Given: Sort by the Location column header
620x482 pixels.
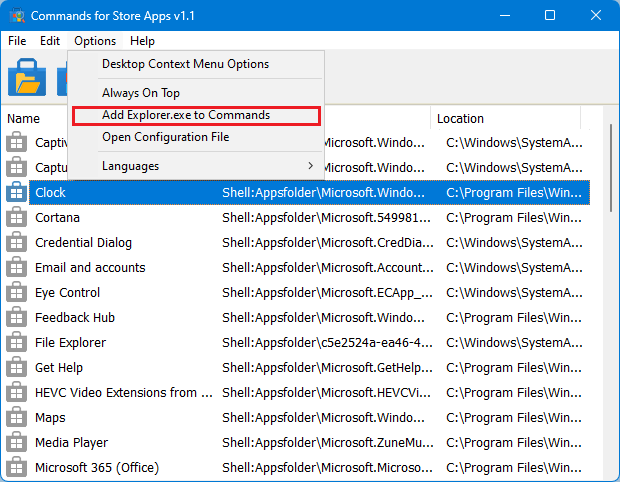Looking at the screenshot, I should tap(460, 119).
